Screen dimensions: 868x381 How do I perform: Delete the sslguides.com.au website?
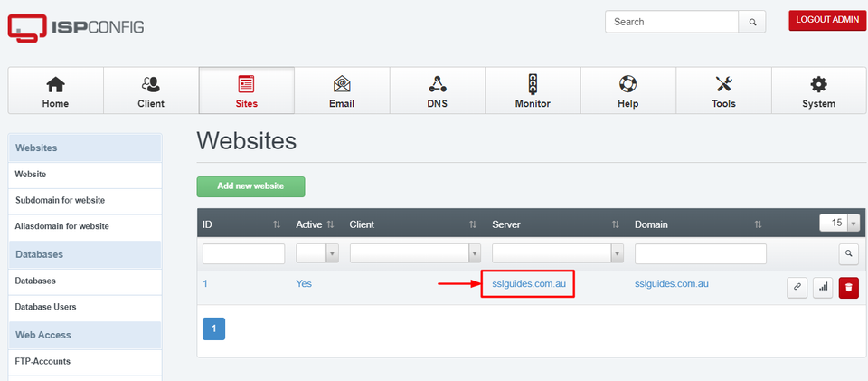coord(848,288)
